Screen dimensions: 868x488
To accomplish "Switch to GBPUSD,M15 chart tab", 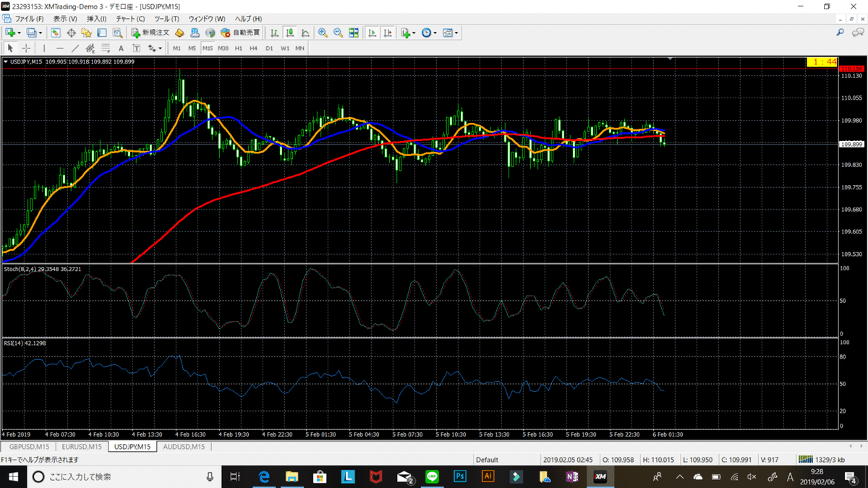I will coord(28,447).
